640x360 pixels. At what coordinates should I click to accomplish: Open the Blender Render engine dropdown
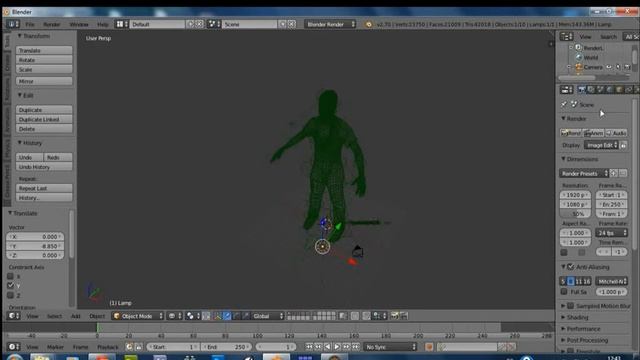330,24
